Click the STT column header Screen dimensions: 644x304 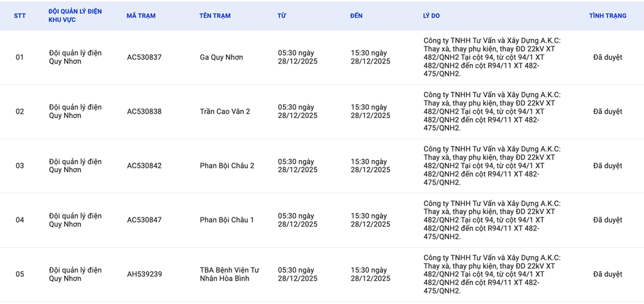(x=20, y=16)
